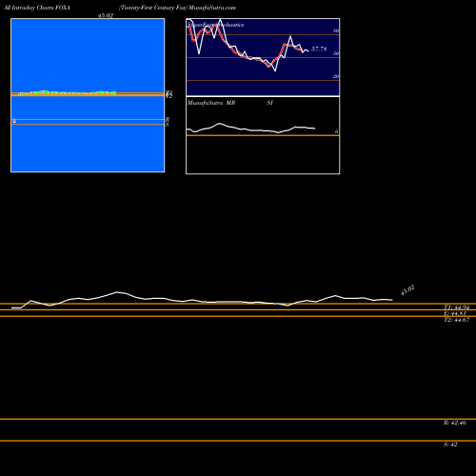Click the '45.02' value above the blue chart

[106, 15]
